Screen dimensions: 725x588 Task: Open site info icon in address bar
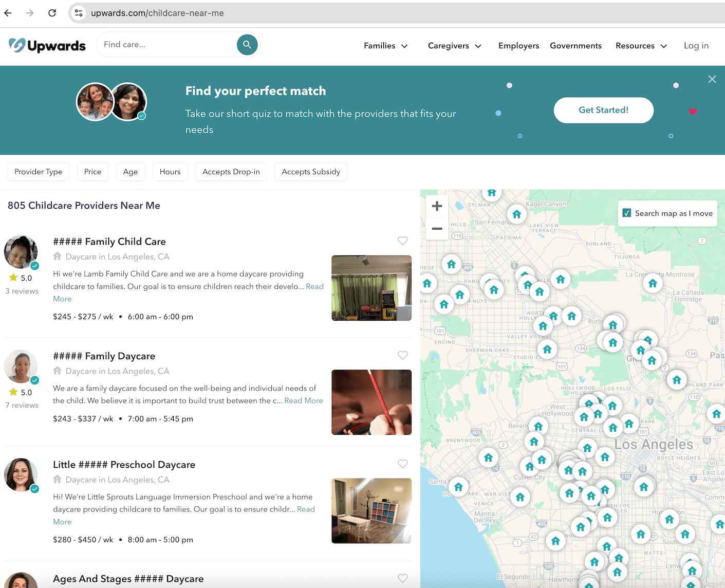tap(79, 13)
